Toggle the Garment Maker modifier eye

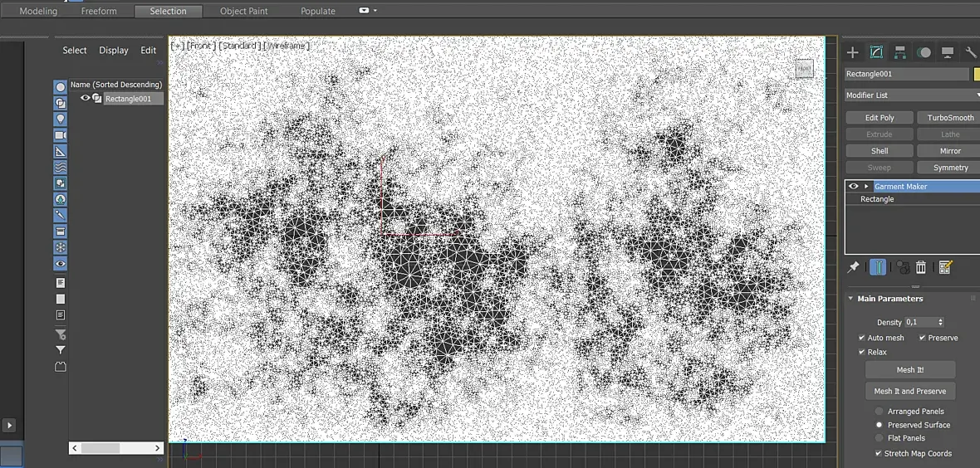(853, 186)
